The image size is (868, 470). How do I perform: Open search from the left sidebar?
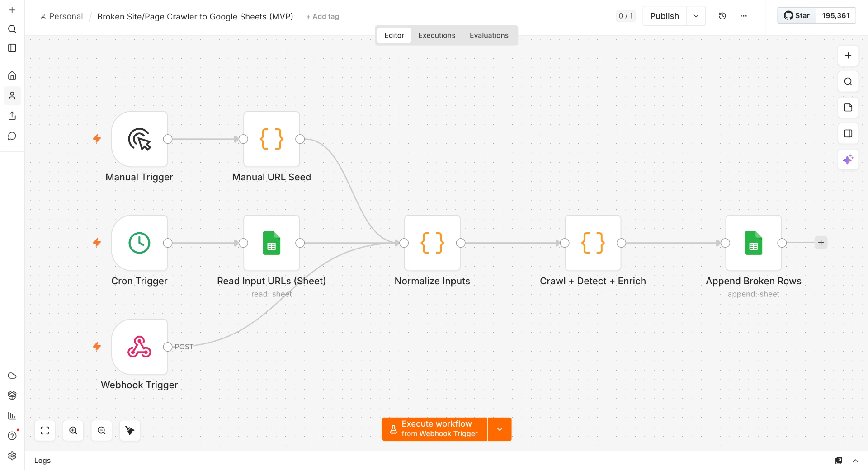point(12,29)
